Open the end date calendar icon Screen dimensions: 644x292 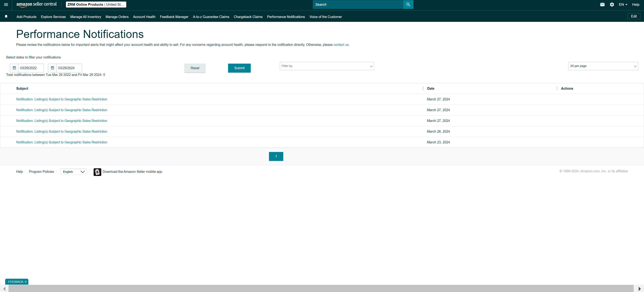[52, 68]
